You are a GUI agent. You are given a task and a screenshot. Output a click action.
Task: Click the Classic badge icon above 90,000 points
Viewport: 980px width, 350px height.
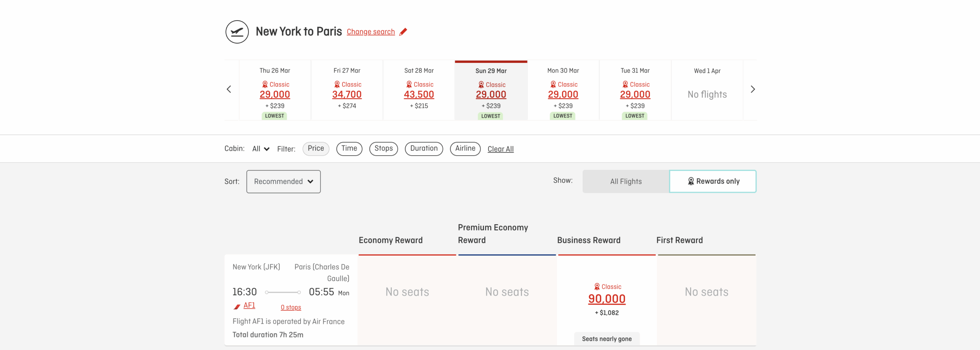pos(596,286)
